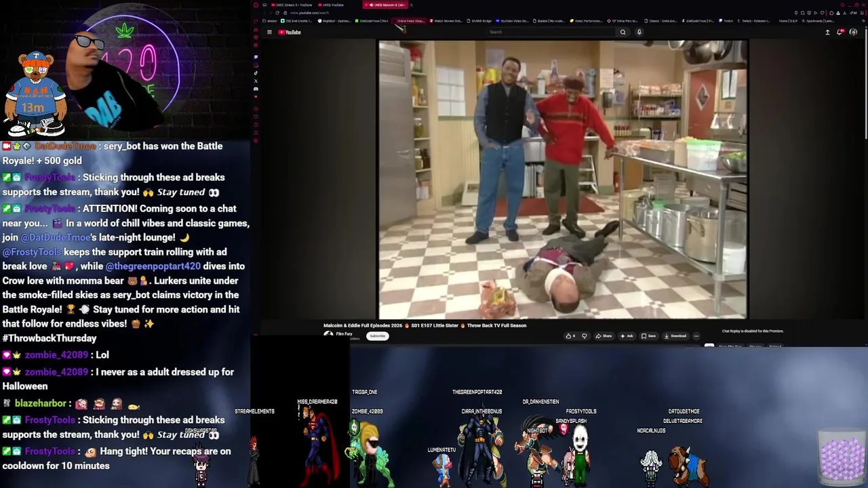This screenshot has width=868, height=488.
Task: Open the YouTube Create upload icon
Action: 827,32
